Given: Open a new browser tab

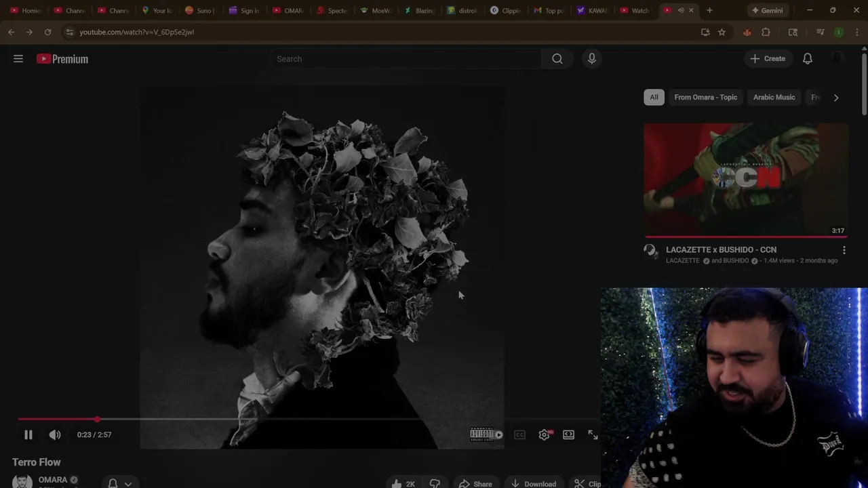Looking at the screenshot, I should pyautogui.click(x=709, y=10).
